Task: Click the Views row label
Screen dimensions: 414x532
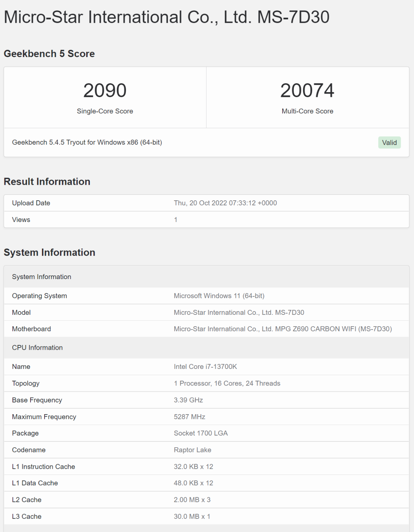Action: (x=21, y=220)
